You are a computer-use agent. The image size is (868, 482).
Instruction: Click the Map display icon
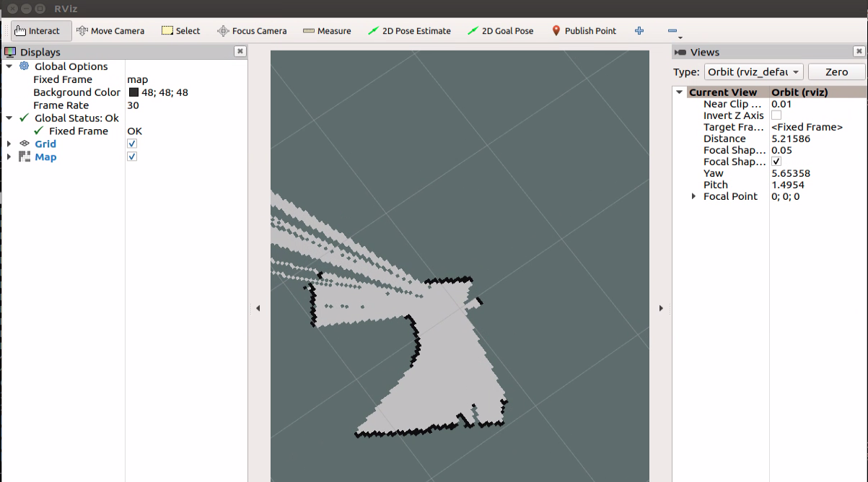click(x=25, y=157)
